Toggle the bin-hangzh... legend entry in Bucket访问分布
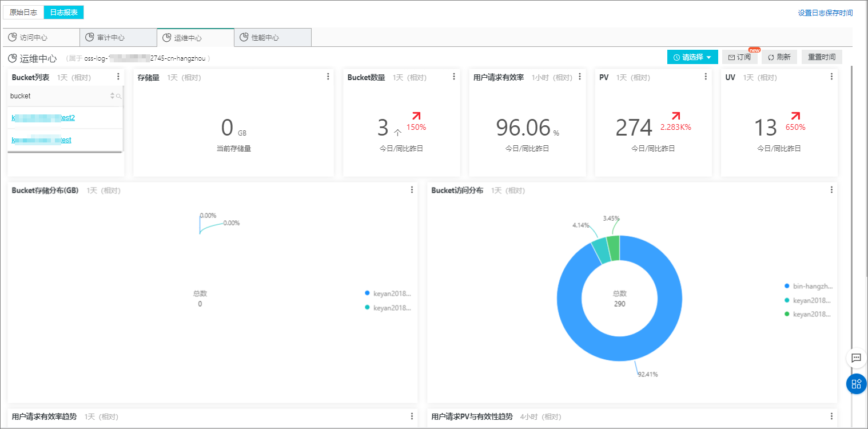This screenshot has width=868, height=429. coord(809,286)
